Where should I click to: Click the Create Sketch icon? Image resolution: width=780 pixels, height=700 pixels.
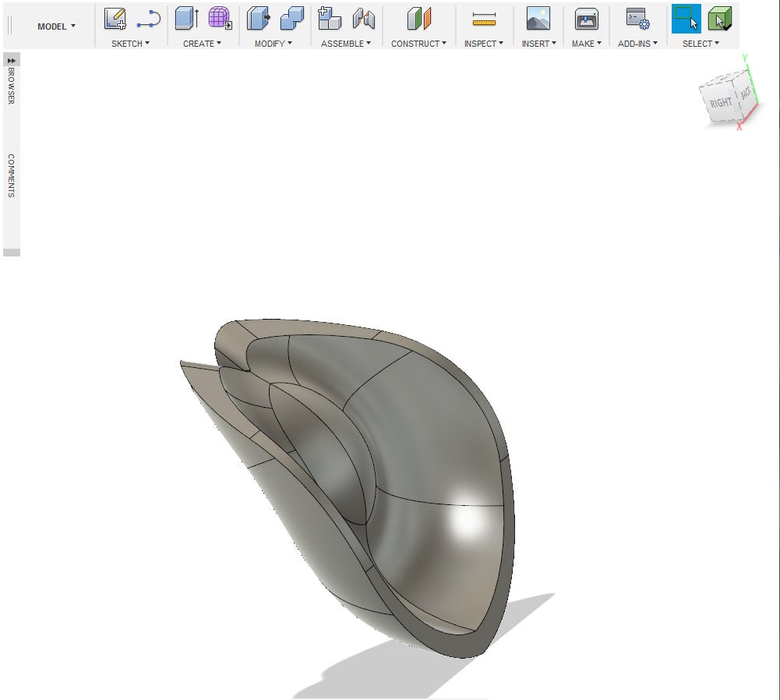pyautogui.click(x=115, y=19)
